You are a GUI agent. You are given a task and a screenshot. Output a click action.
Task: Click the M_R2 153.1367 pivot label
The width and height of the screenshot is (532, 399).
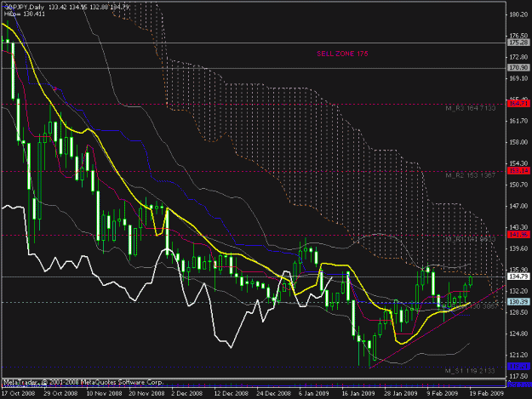(x=470, y=175)
